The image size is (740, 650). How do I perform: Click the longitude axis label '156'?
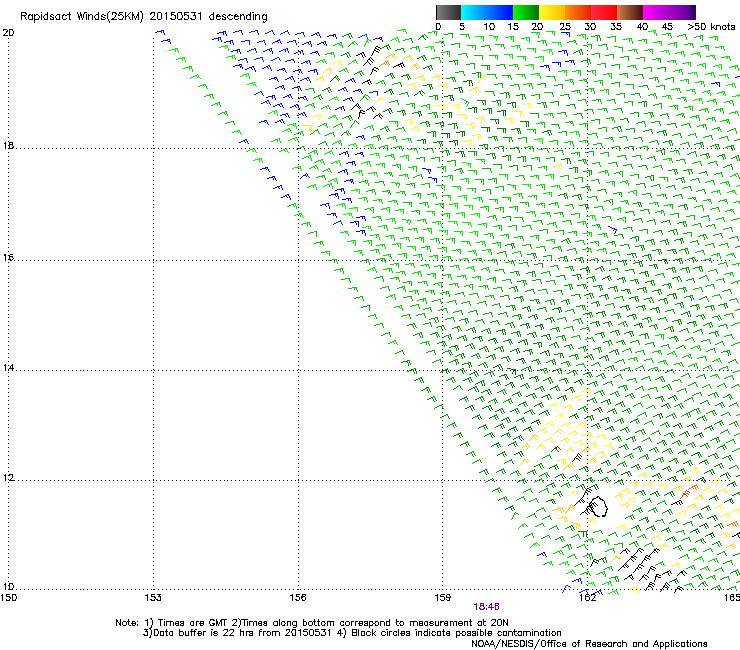click(x=298, y=598)
